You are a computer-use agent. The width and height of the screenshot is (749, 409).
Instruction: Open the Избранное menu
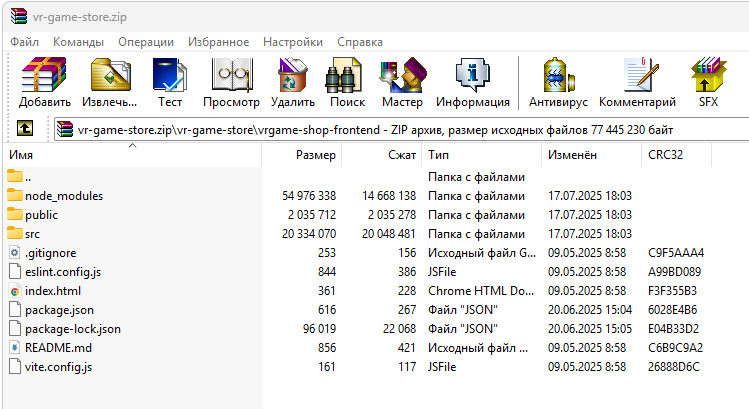[x=218, y=42]
